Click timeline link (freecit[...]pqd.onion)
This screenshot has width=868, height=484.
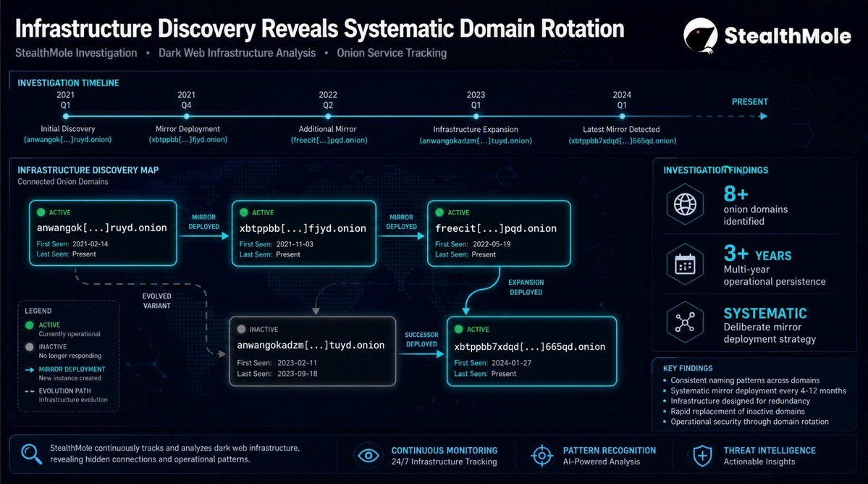pyautogui.click(x=329, y=140)
